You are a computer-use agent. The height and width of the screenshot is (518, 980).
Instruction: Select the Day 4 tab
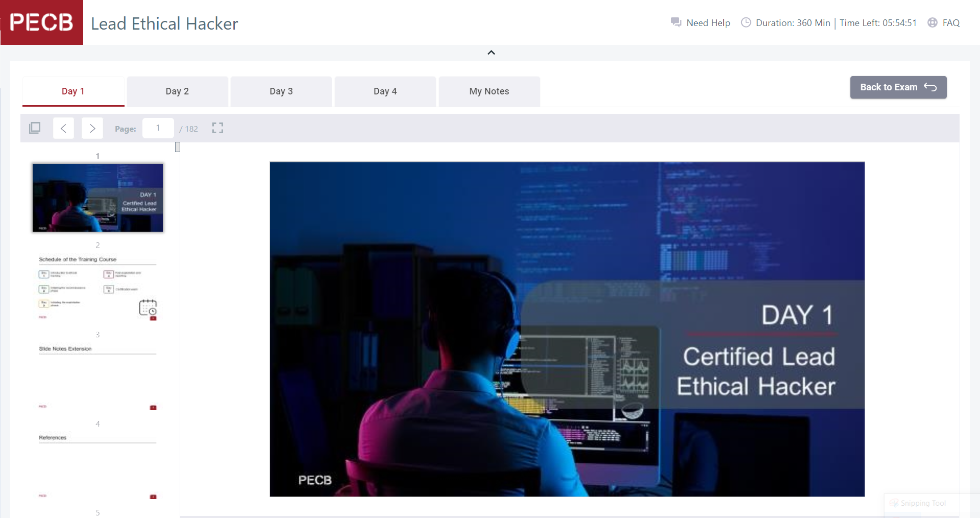click(x=385, y=91)
